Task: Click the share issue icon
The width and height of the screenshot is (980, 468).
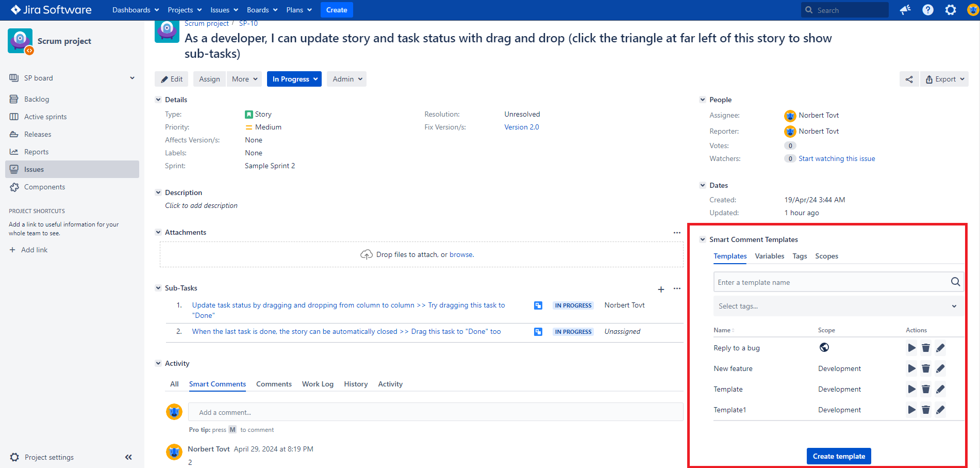Action: pyautogui.click(x=909, y=79)
